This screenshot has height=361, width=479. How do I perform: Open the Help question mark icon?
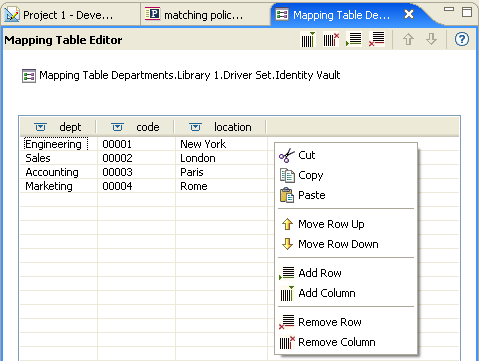point(462,39)
